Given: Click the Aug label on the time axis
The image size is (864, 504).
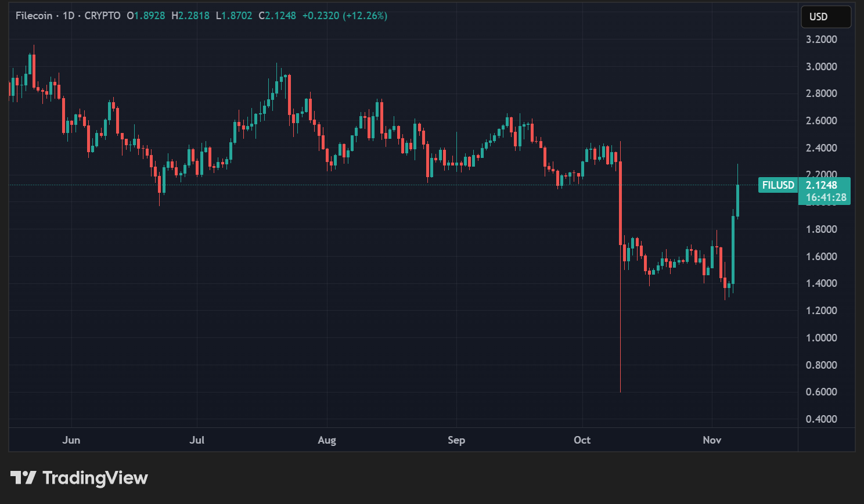Looking at the screenshot, I should (327, 440).
